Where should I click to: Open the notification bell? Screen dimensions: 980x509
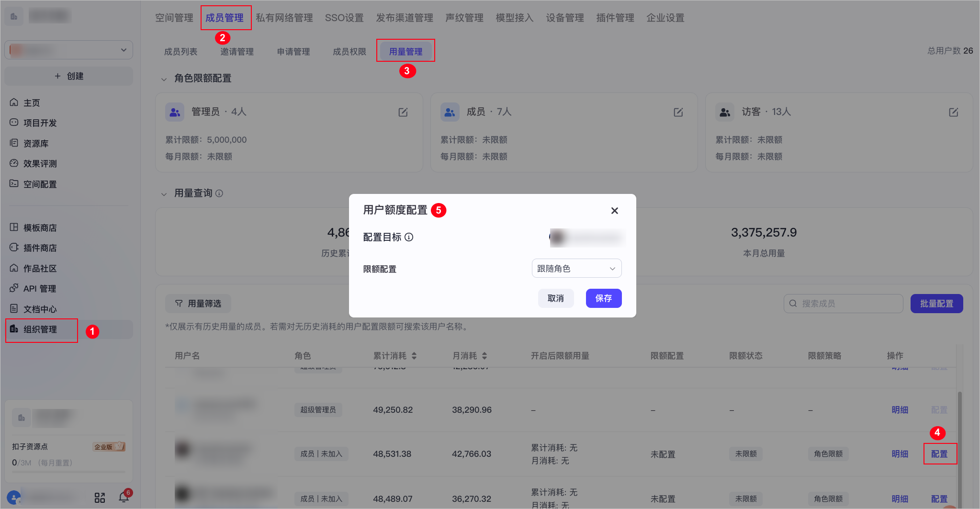click(x=124, y=497)
